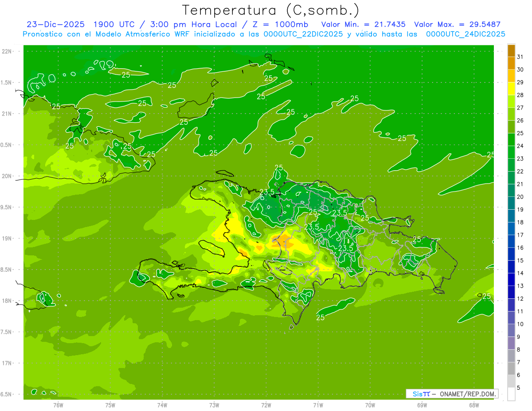Click the '18N' latitude label
This screenshot has width=532, height=411.
coord(7,301)
